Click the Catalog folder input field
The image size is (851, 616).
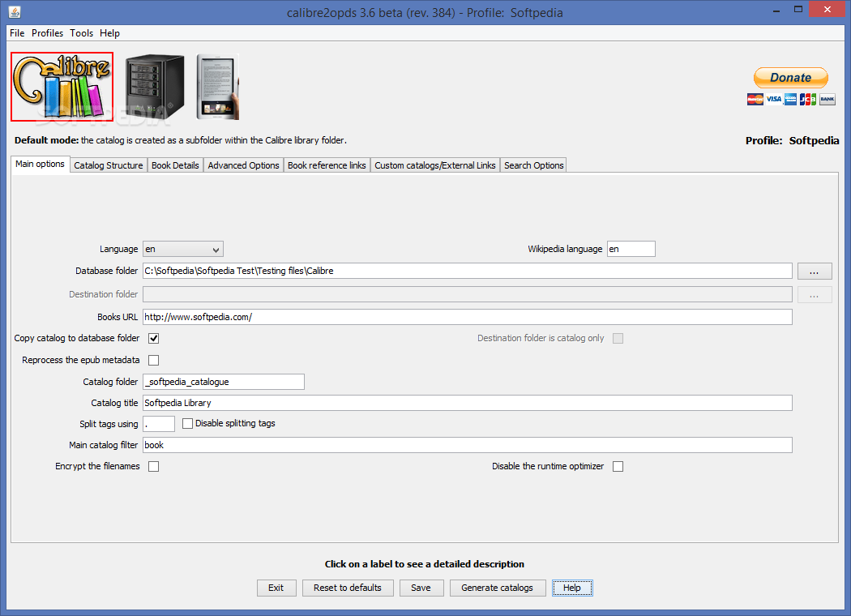tap(224, 382)
